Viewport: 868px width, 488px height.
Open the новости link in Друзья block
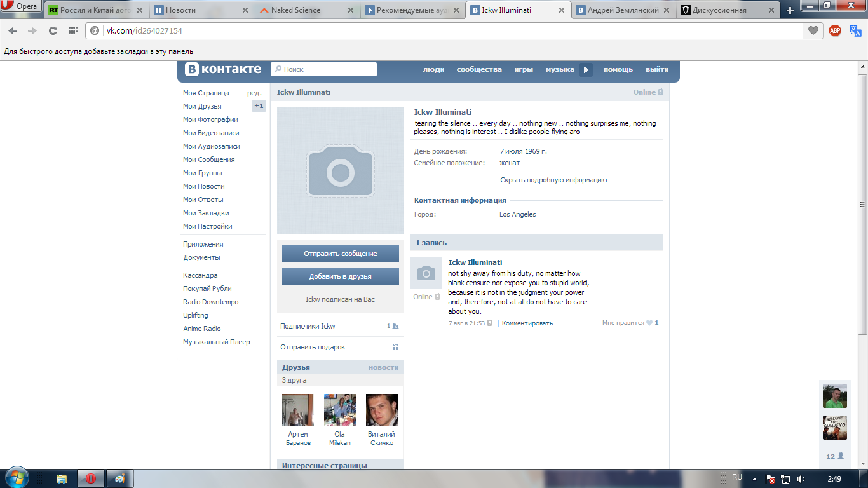[384, 367]
